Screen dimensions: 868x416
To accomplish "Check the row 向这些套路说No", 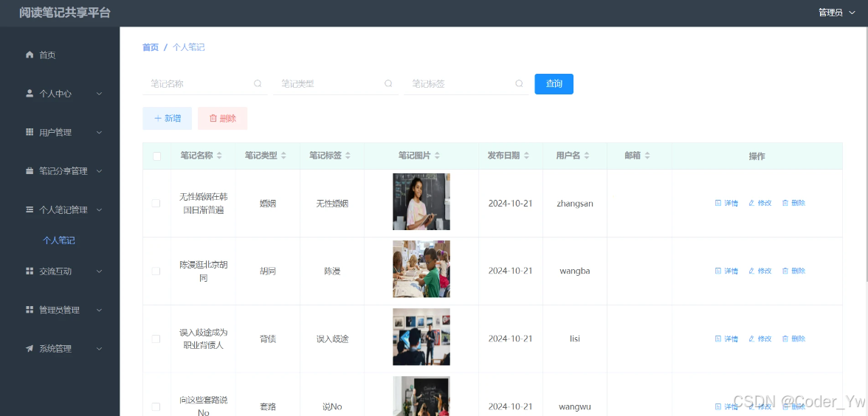I will [156, 406].
